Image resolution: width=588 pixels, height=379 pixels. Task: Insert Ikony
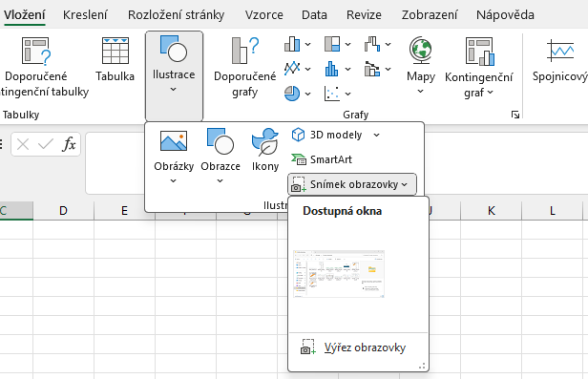click(x=265, y=150)
